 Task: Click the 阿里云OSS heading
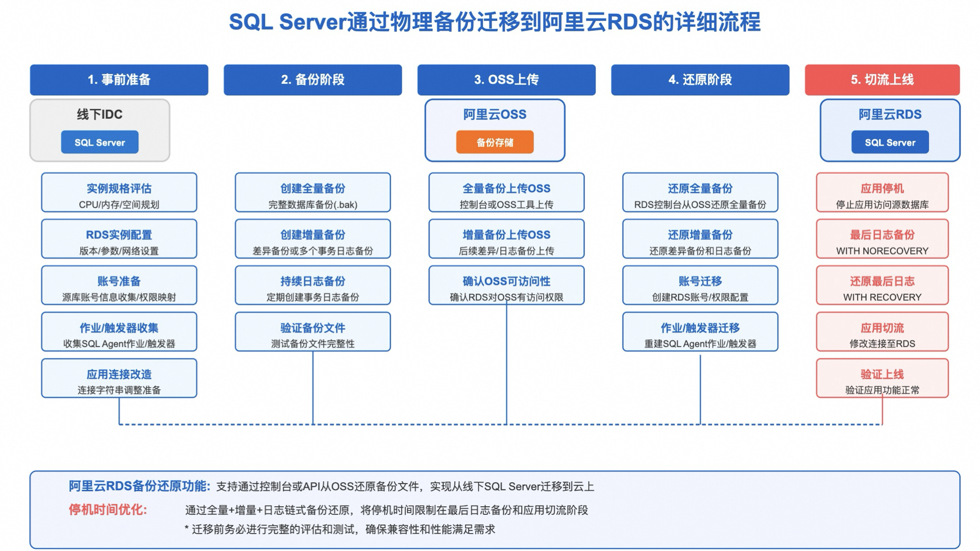pyautogui.click(x=495, y=114)
